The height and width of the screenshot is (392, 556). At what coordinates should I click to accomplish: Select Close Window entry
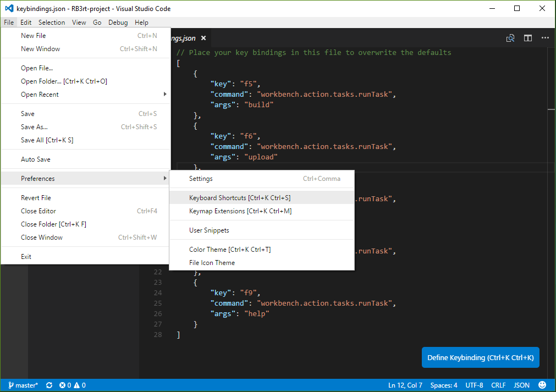85,237
